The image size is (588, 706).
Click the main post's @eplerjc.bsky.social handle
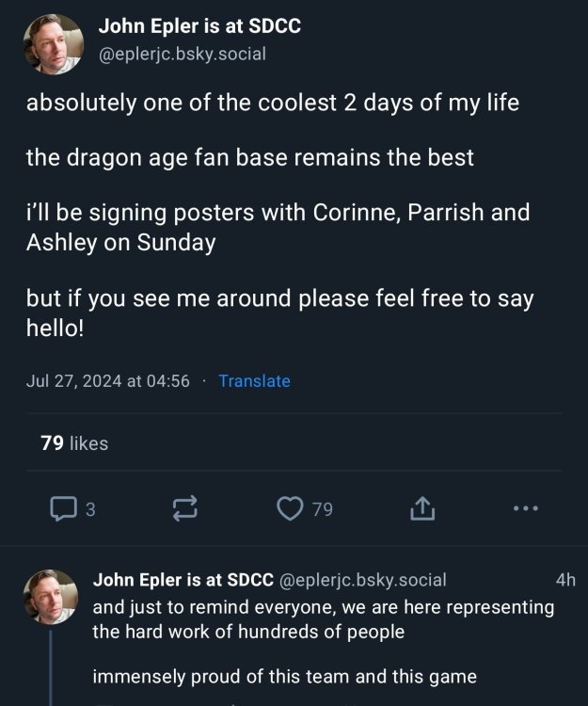tap(183, 55)
